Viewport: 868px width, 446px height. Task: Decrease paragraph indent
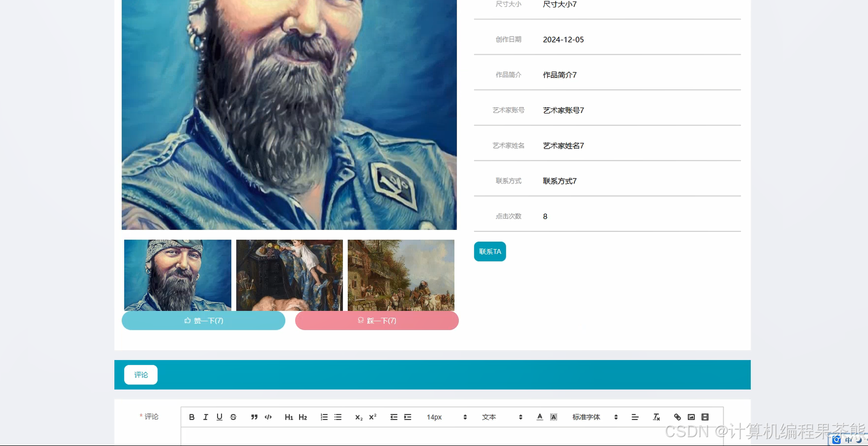pyautogui.click(x=394, y=417)
